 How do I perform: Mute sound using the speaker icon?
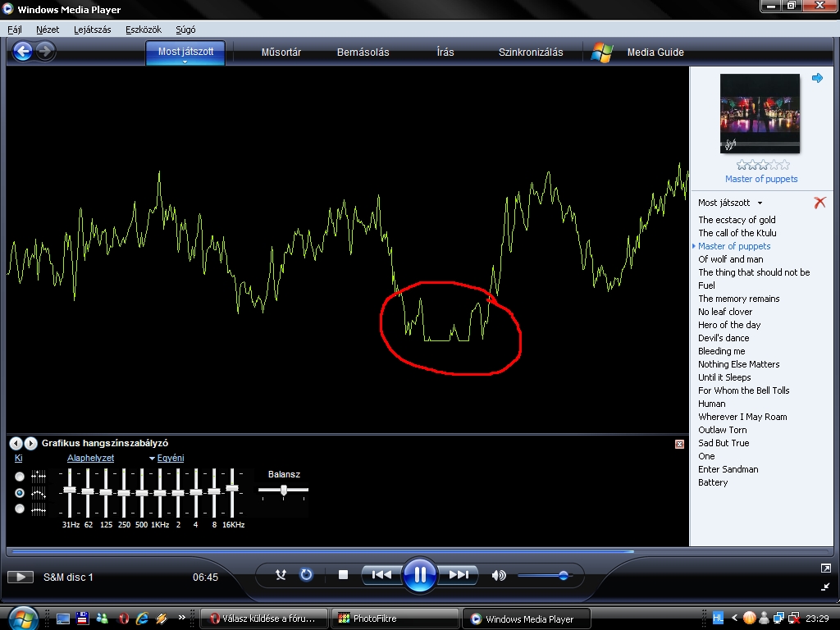pyautogui.click(x=498, y=575)
